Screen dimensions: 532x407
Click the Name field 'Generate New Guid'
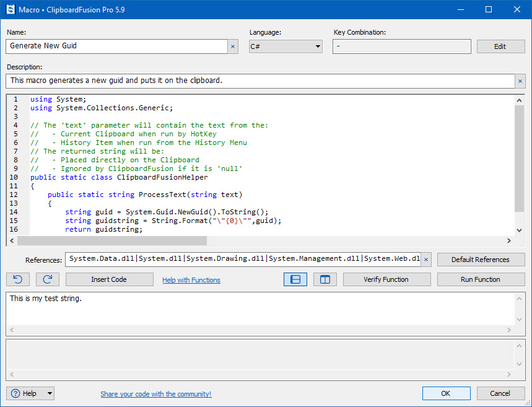click(x=116, y=46)
